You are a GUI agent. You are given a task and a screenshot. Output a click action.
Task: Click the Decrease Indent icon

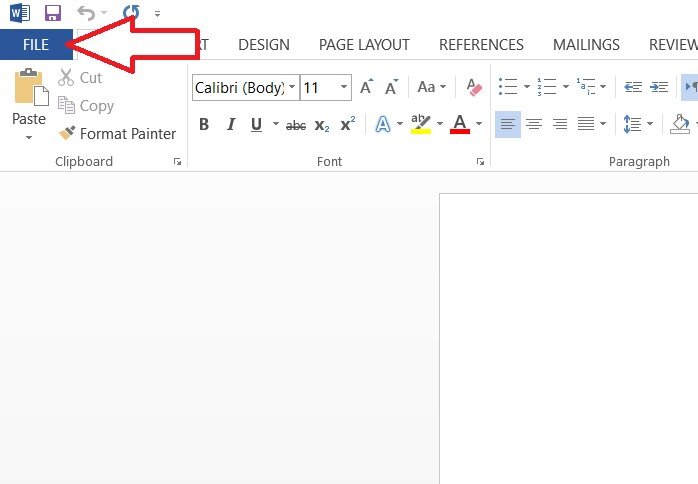[x=633, y=88]
